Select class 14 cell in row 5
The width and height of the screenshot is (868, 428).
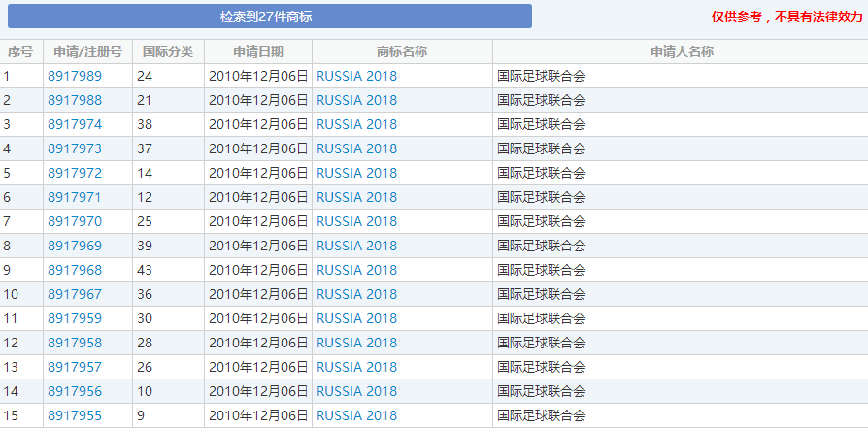click(168, 174)
